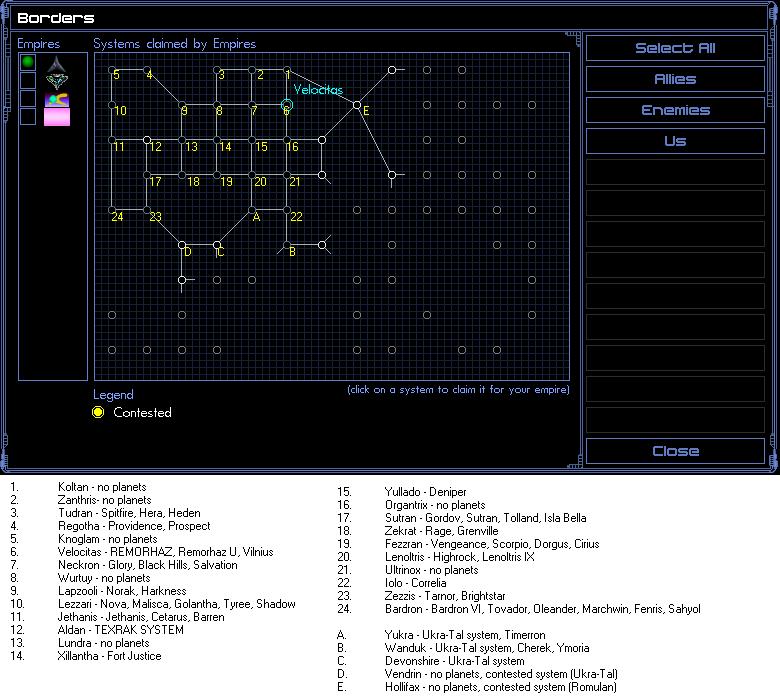This screenshot has width=780, height=700.
Task: Check the fourth empire checkbox
Action: (x=28, y=116)
